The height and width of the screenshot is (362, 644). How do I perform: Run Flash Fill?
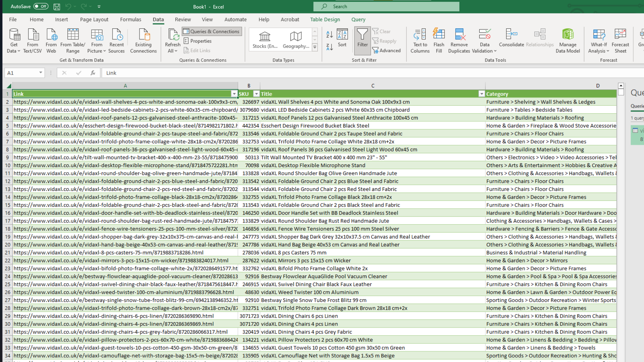[439, 41]
